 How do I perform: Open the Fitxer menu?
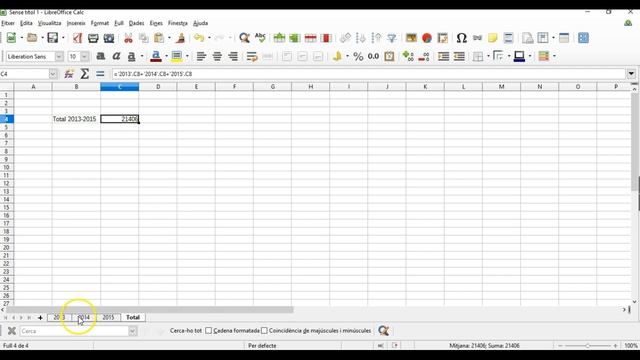[8, 23]
